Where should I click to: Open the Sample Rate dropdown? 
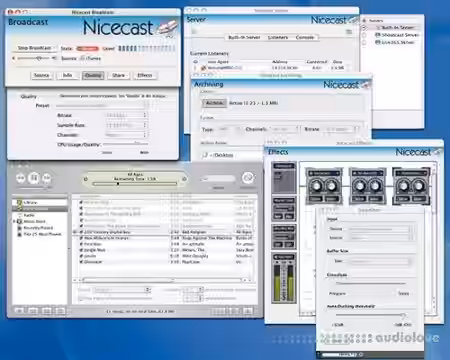tap(126, 125)
